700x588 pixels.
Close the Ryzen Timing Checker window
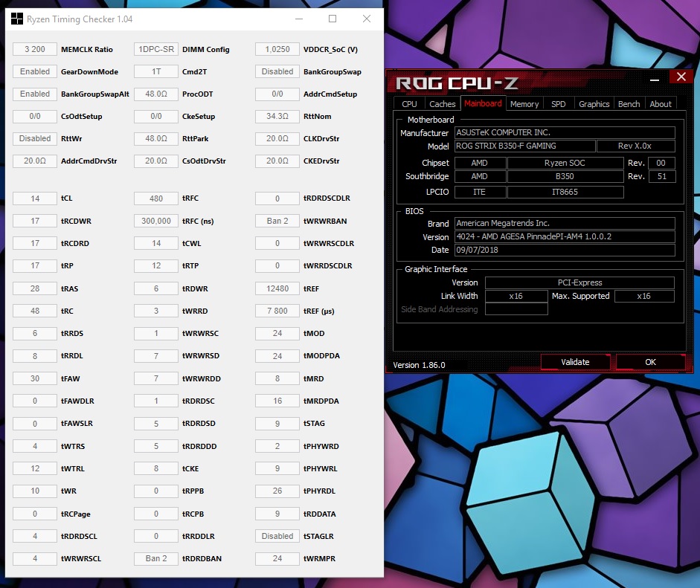367,19
